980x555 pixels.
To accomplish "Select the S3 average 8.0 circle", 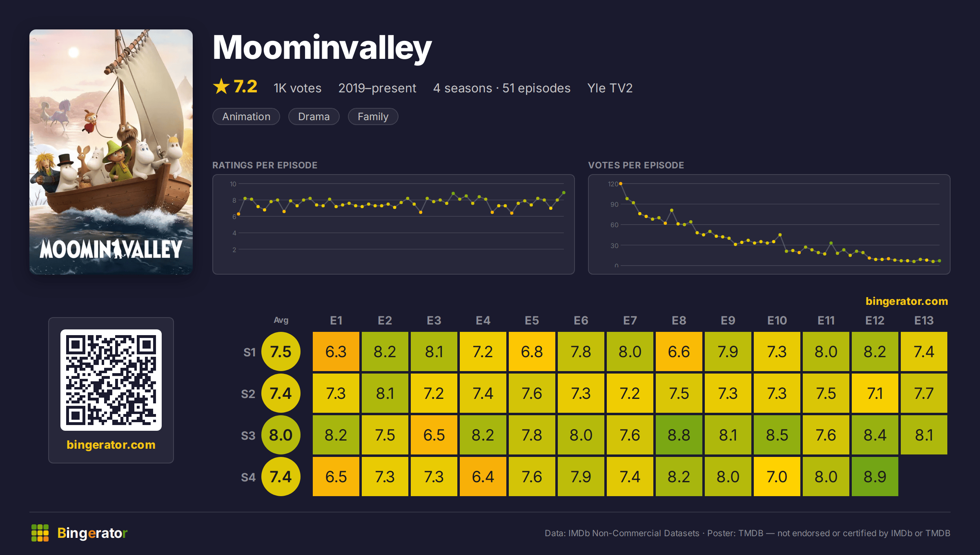I will pos(281,435).
